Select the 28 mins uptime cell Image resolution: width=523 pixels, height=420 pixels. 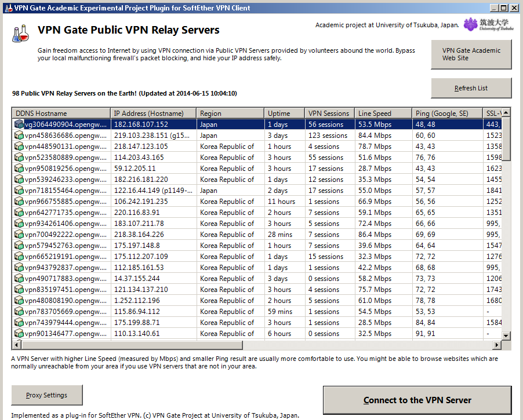pyautogui.click(x=280, y=235)
